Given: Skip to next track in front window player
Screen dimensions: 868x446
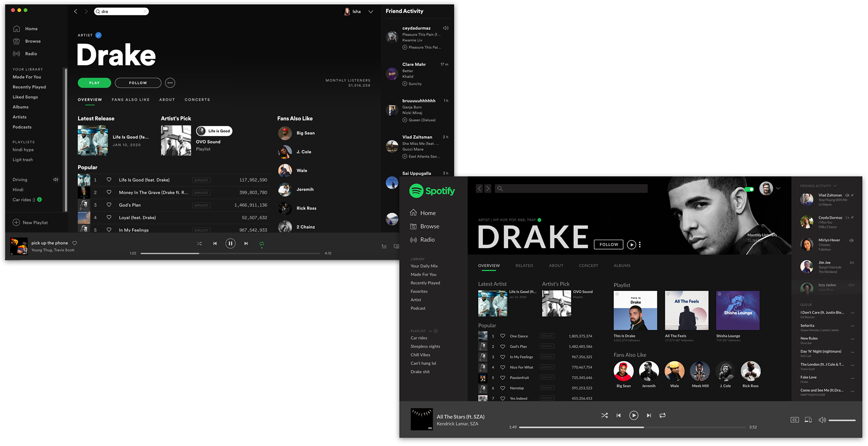Looking at the screenshot, I should 649,415.
